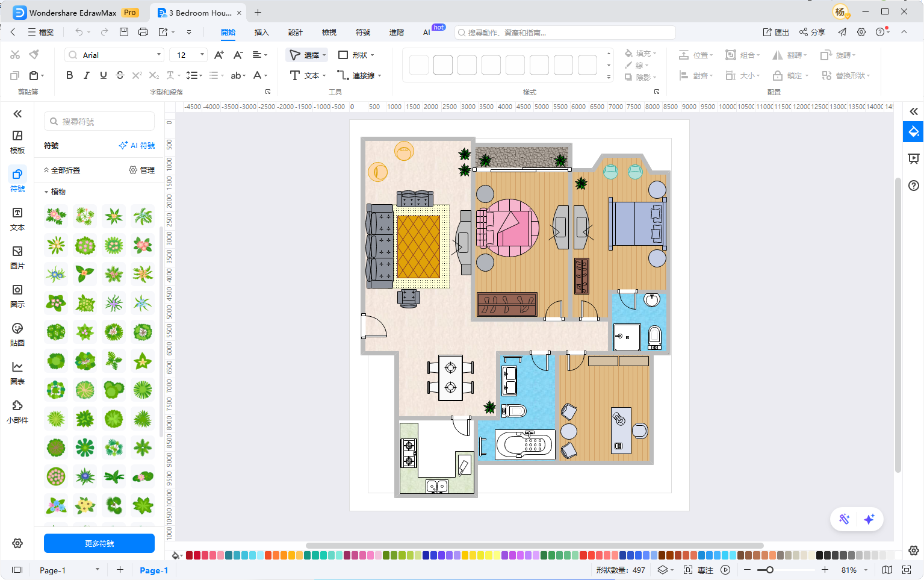Image resolution: width=924 pixels, height=580 pixels.
Task: Open the 貼圖 stickers panel
Action: [17, 334]
